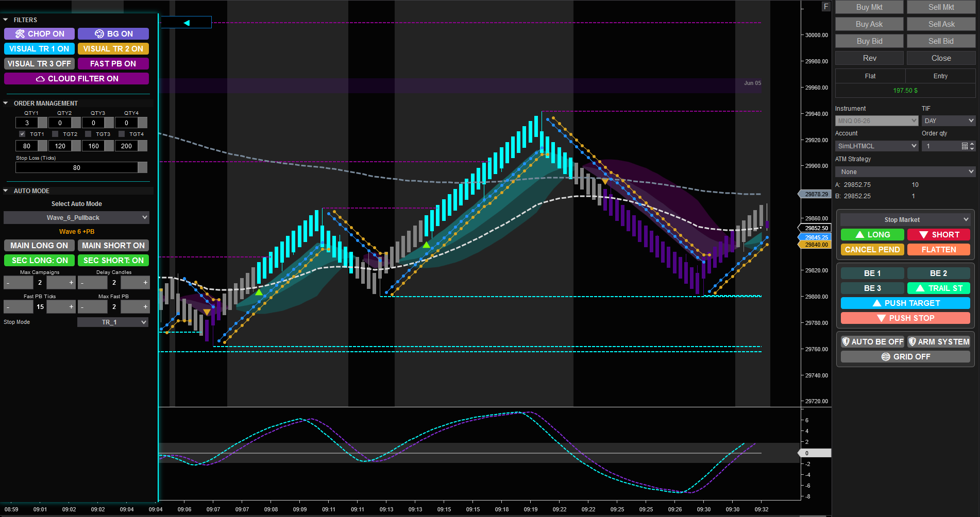Toggle the CHOP ON filter
The image size is (980, 517).
(39, 34)
